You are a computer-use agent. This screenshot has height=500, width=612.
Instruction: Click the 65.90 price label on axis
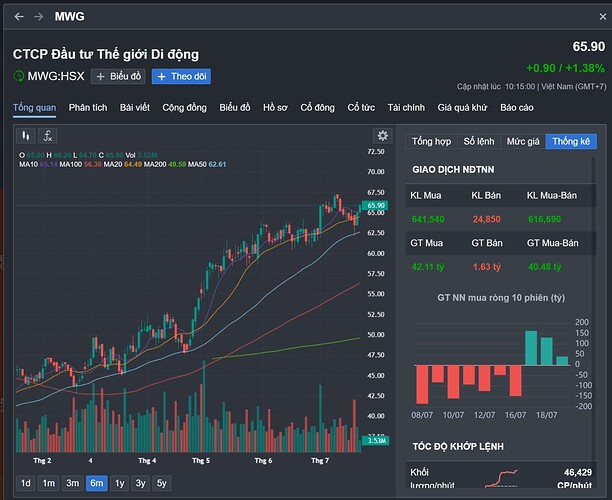pyautogui.click(x=376, y=206)
